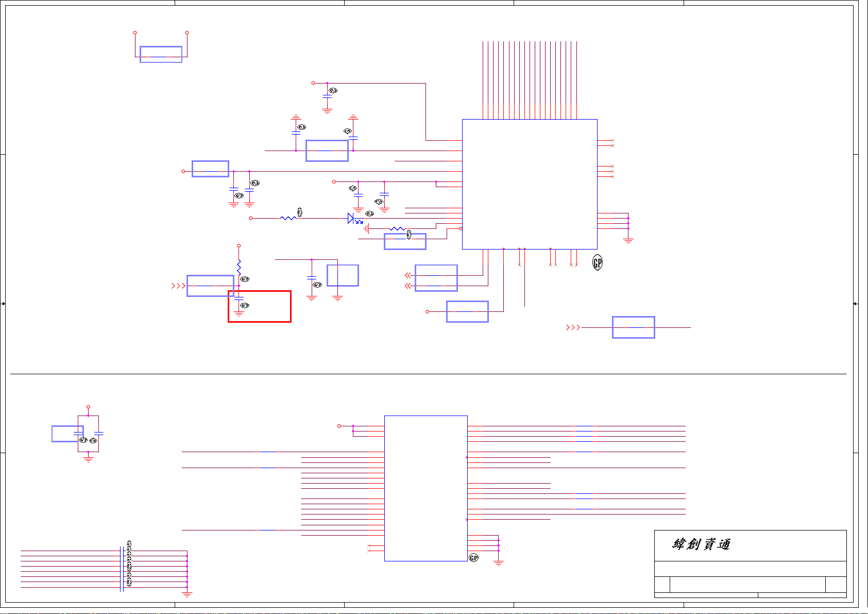Click the ground symbol under the capacitor array
Viewport: 868px width, 614px height.
pyautogui.click(x=187, y=594)
